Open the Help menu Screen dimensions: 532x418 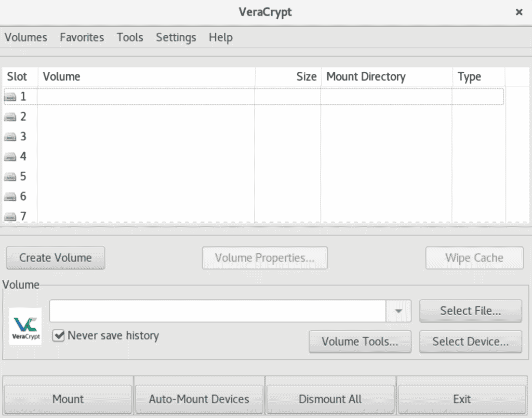click(x=220, y=37)
